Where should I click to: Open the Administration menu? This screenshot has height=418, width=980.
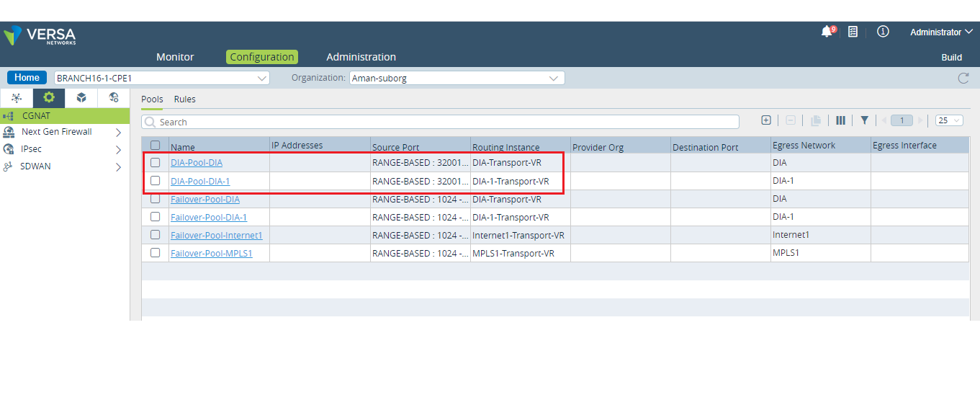click(x=361, y=57)
